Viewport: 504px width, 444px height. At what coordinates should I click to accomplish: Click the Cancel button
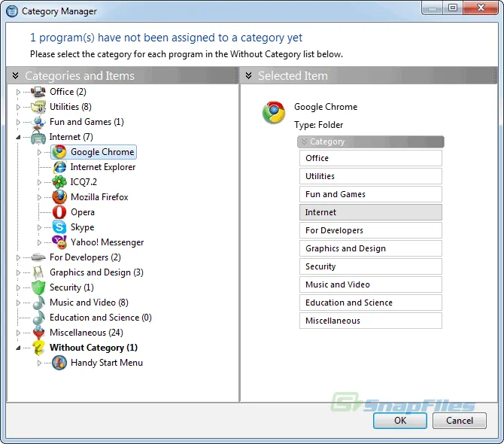(460, 421)
